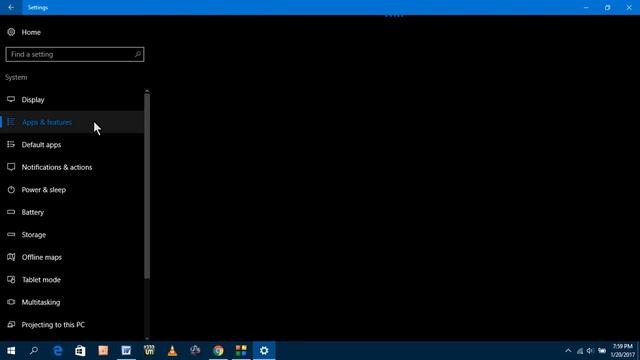Open Windows Store from taskbar
The image size is (640, 360).
pos(80,351)
